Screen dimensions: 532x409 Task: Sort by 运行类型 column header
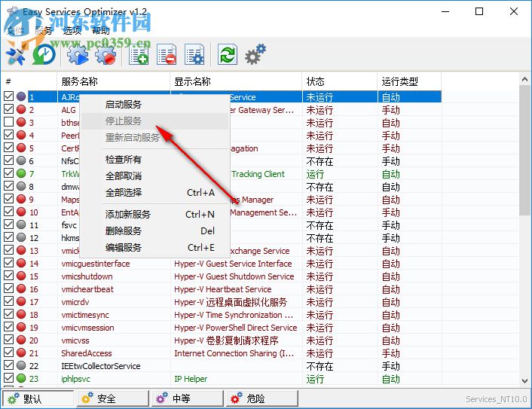click(409, 81)
